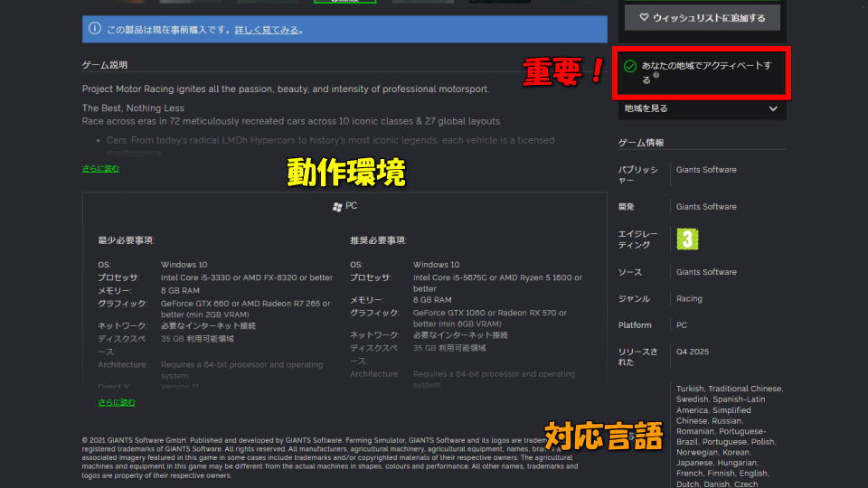The image size is (868, 488).
Task: Click さらに読む under the game description
Action: (100, 168)
